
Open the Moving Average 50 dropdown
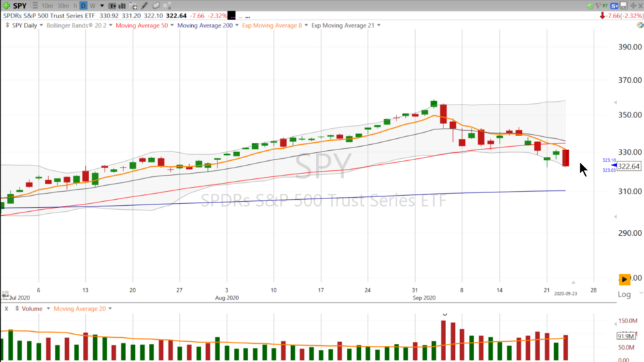coord(172,25)
